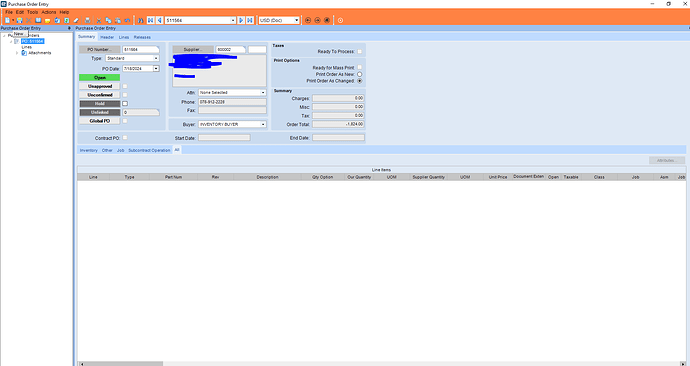Viewport: 690px width, 366px height.
Task: Click the Copy toolbar icon
Action: 108,20
